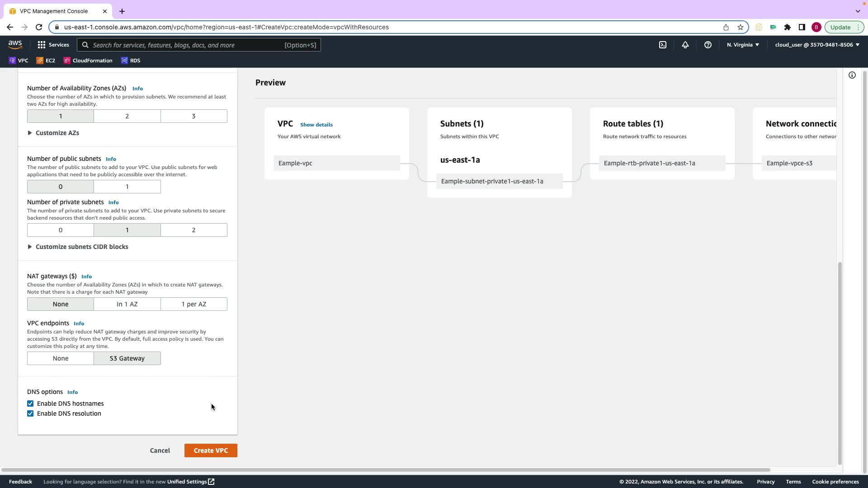
Task: Uncheck Enable DNS hostnames
Action: pyautogui.click(x=30, y=404)
